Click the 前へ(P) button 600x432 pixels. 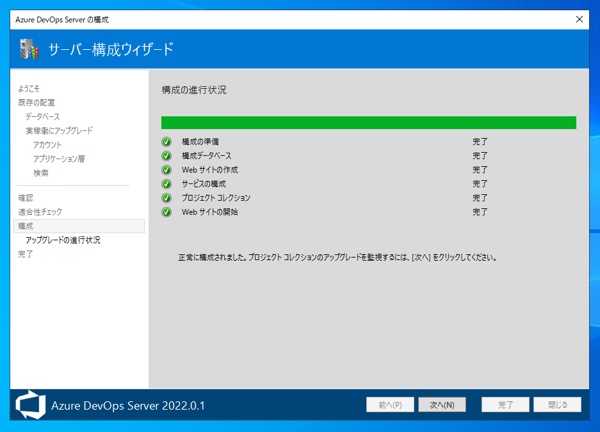pyautogui.click(x=390, y=405)
